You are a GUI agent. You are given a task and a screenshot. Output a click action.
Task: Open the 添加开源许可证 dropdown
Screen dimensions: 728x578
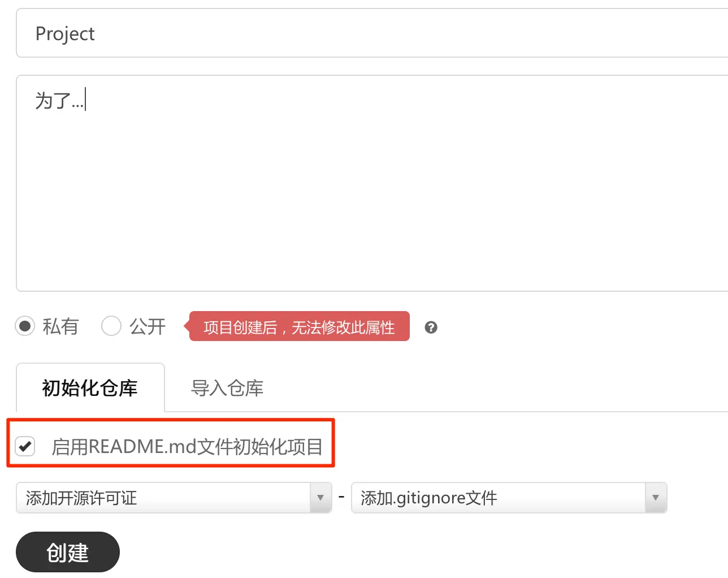(x=174, y=498)
